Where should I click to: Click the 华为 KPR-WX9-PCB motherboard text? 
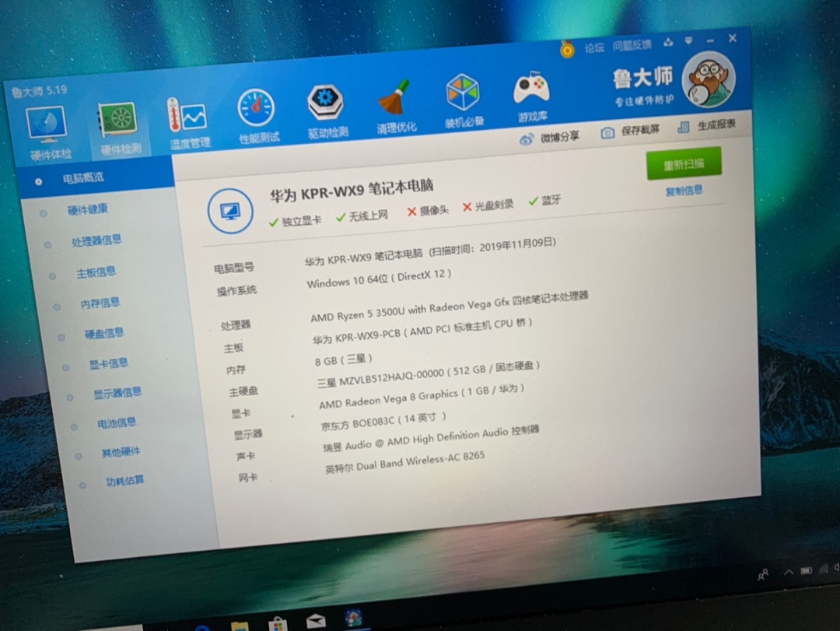(422, 331)
